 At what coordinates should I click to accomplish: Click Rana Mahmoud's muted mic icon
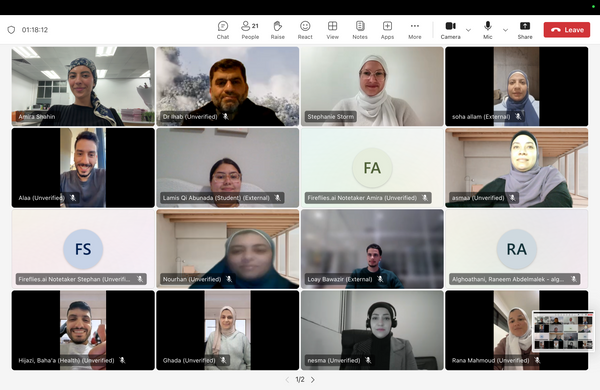point(537,360)
